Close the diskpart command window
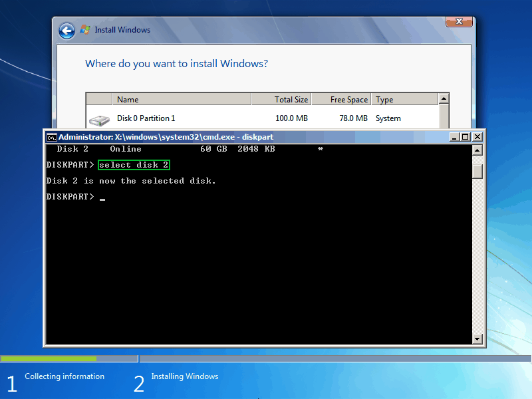Viewport: 532px width, 399px height. (477, 137)
